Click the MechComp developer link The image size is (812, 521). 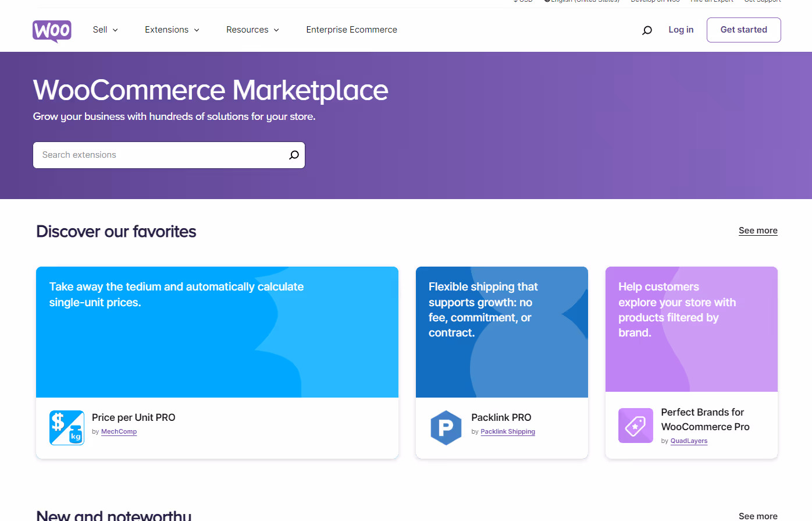click(119, 431)
